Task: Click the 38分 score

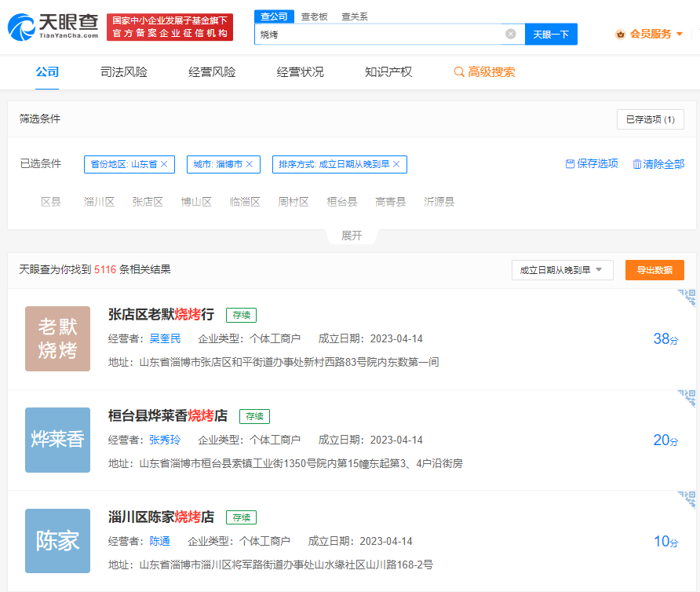Action: click(666, 338)
